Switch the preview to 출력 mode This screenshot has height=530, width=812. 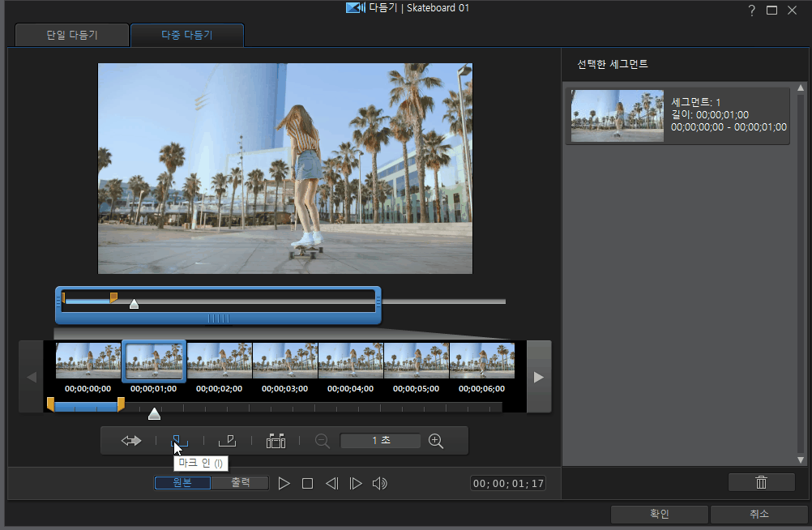(240, 483)
